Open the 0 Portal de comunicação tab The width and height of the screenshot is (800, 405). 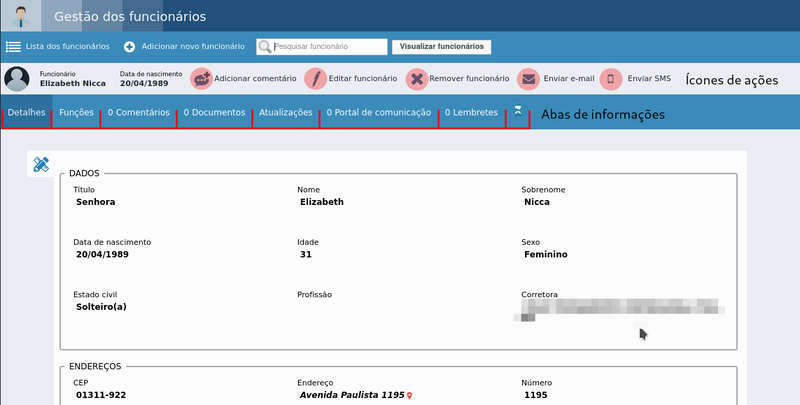tap(379, 112)
